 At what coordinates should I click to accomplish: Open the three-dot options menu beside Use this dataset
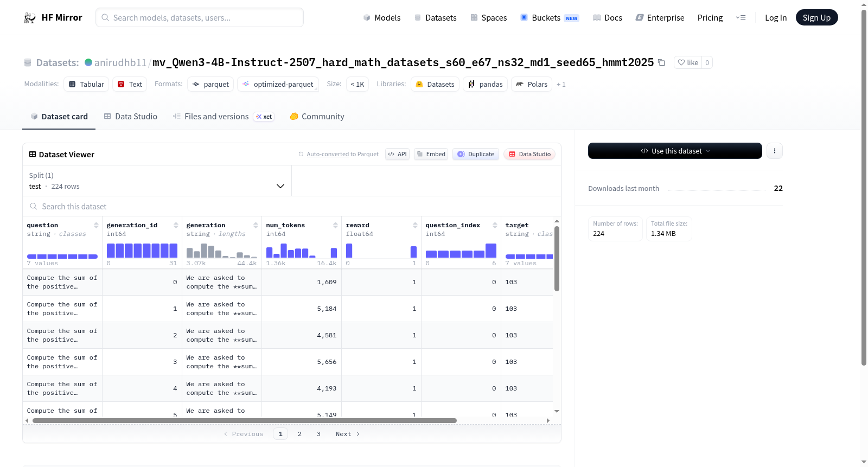pos(775,151)
